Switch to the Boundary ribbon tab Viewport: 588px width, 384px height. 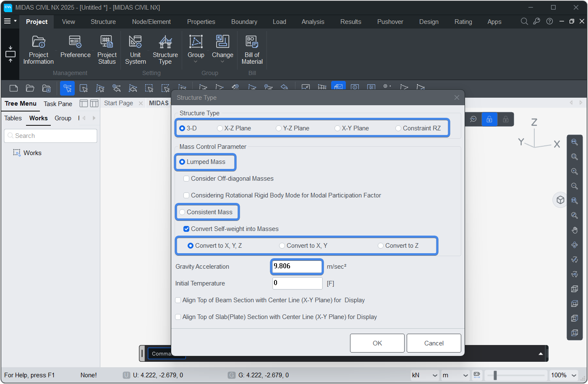tap(244, 22)
